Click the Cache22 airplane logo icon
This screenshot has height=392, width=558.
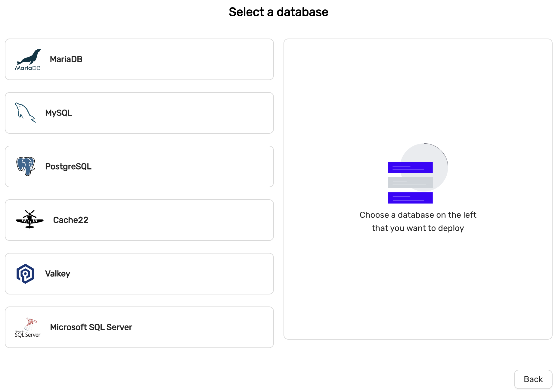click(29, 220)
